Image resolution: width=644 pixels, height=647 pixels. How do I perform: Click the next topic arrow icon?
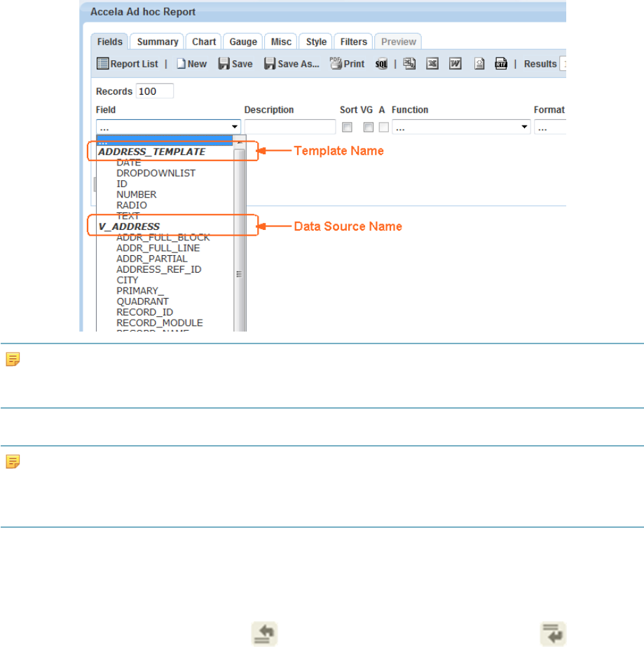pos(553,634)
